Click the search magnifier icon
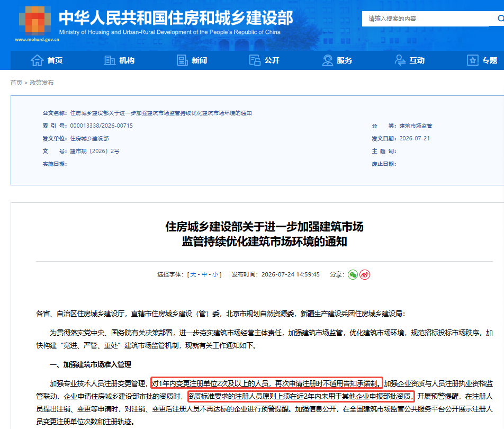504x429 pixels. click(x=500, y=19)
